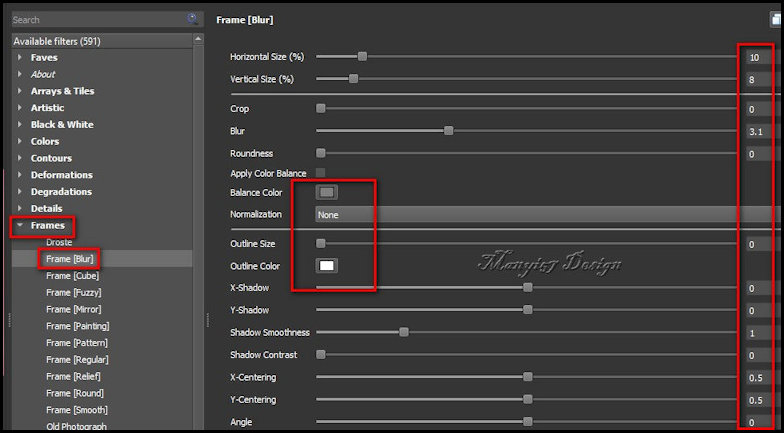Click the Search filters input field
The width and height of the screenshot is (784, 433).
[x=95, y=19]
